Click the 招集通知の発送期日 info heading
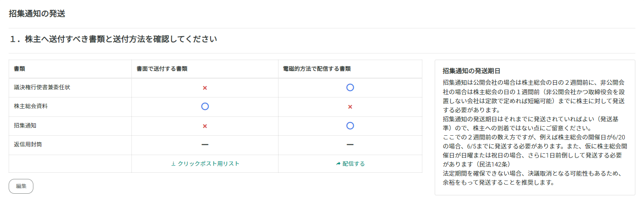 point(471,71)
